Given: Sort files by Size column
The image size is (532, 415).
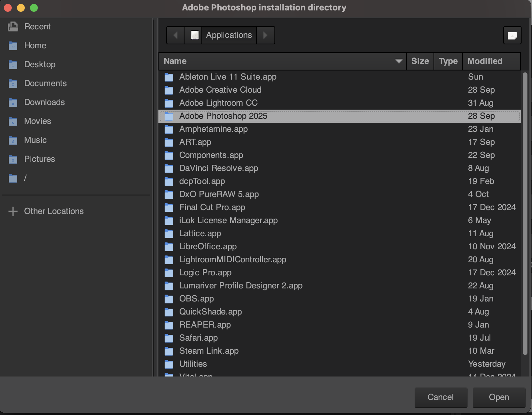Looking at the screenshot, I should (420, 61).
